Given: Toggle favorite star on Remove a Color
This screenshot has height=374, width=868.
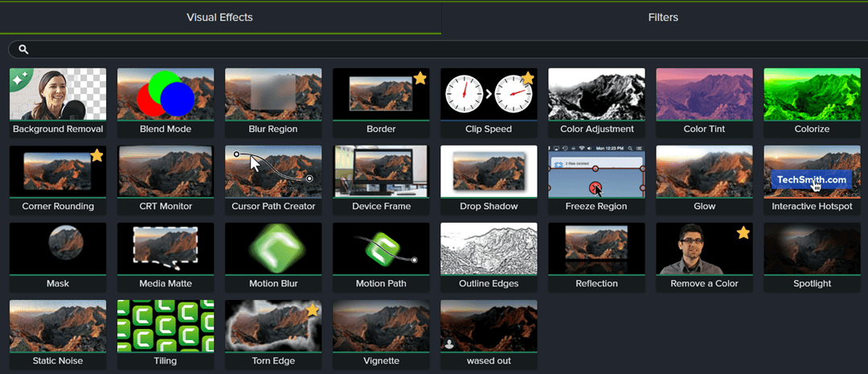Looking at the screenshot, I should click(x=743, y=232).
